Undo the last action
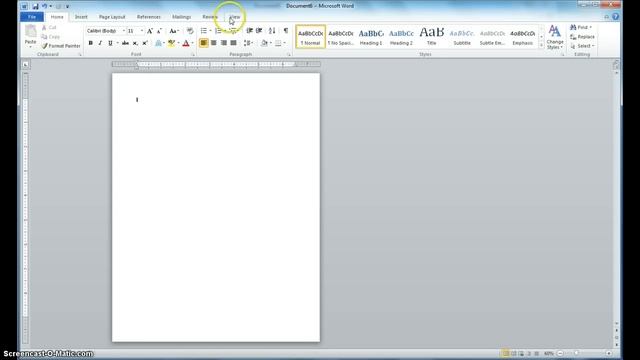 44,6
